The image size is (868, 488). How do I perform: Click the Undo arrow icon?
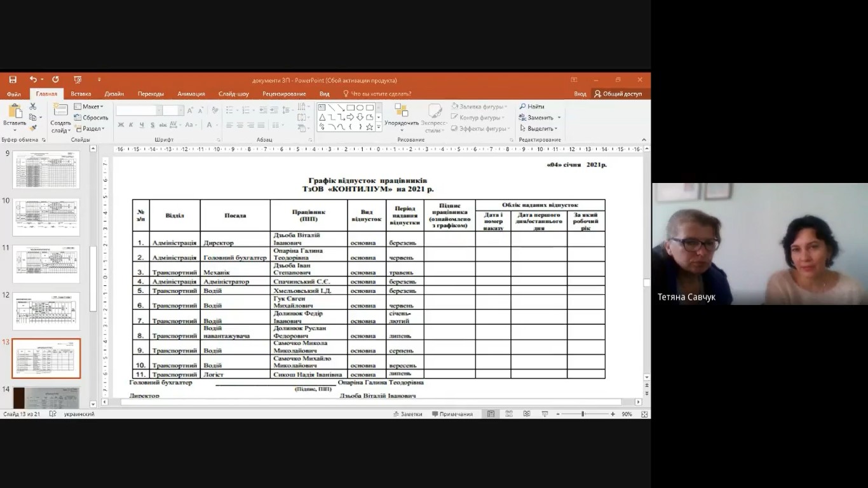click(x=33, y=80)
